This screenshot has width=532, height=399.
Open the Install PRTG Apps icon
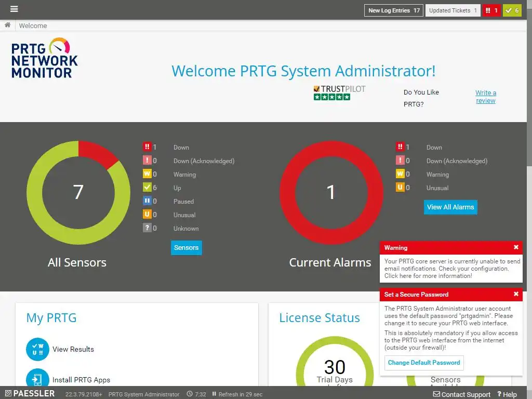click(x=37, y=378)
